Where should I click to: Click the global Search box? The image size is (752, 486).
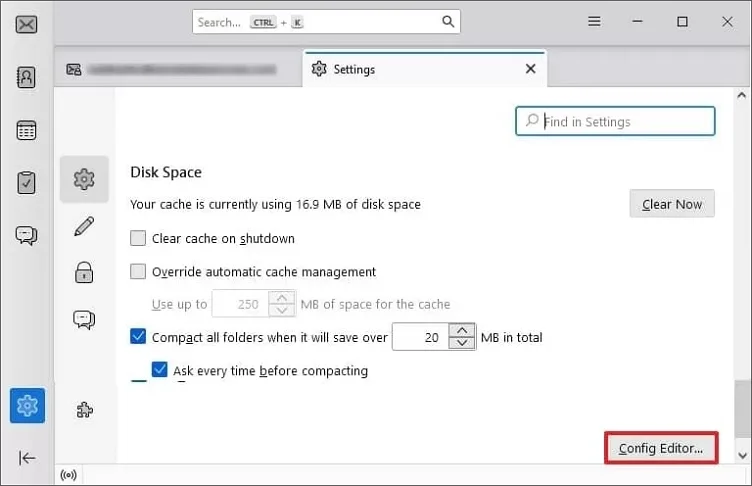pyautogui.click(x=326, y=22)
